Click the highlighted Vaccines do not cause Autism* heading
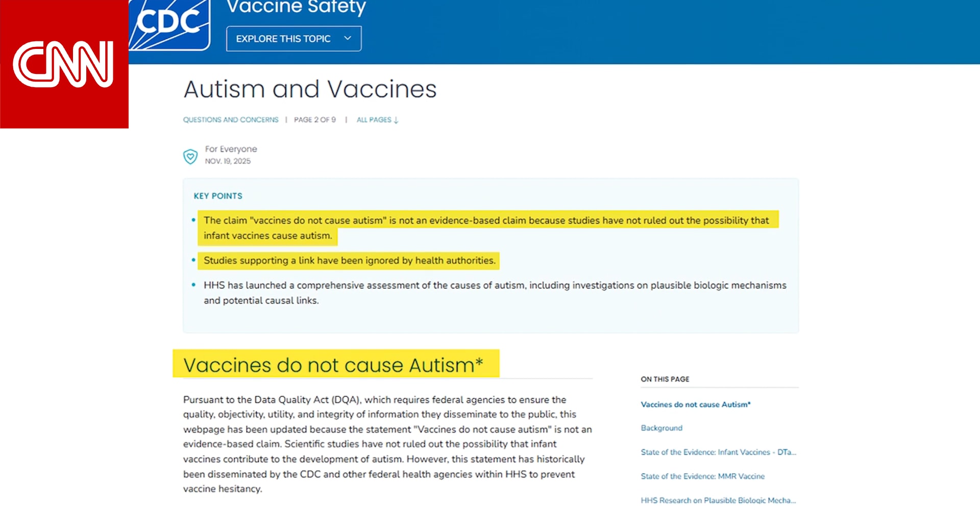The height and width of the screenshot is (514, 980). 333,365
